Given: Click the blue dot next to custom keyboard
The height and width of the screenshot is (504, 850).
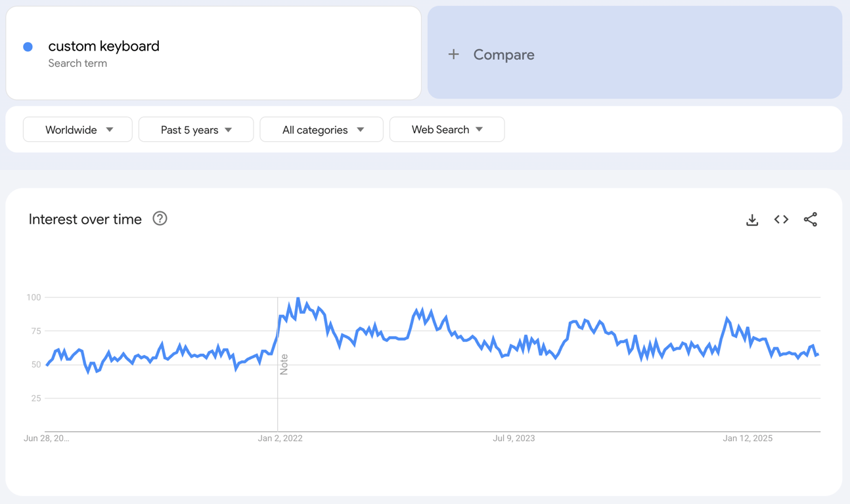Looking at the screenshot, I should coord(28,46).
